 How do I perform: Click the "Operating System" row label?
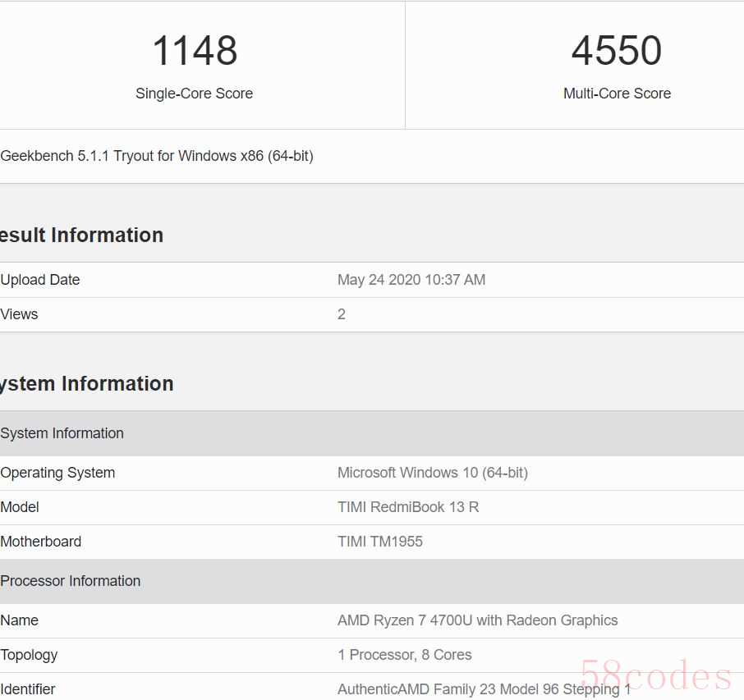57,473
